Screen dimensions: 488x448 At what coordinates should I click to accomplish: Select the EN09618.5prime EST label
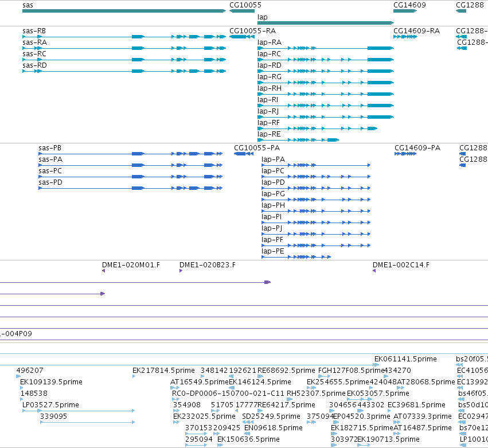point(274,428)
